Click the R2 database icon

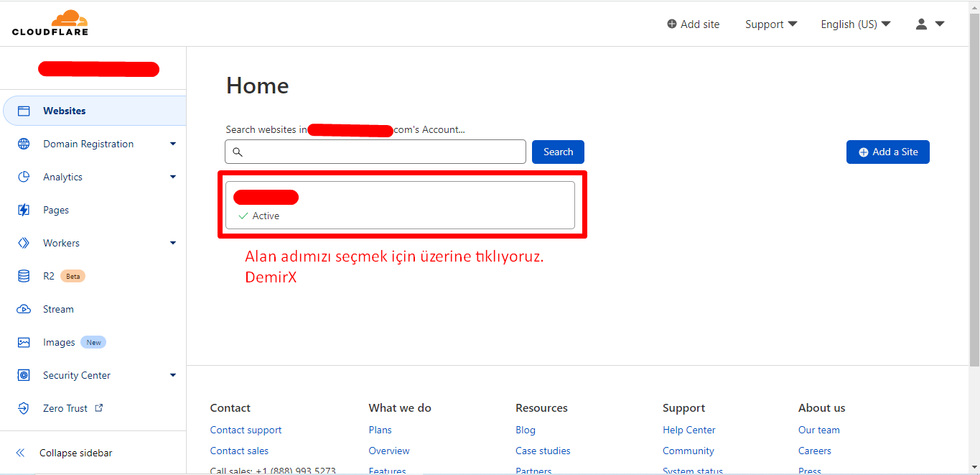click(24, 276)
